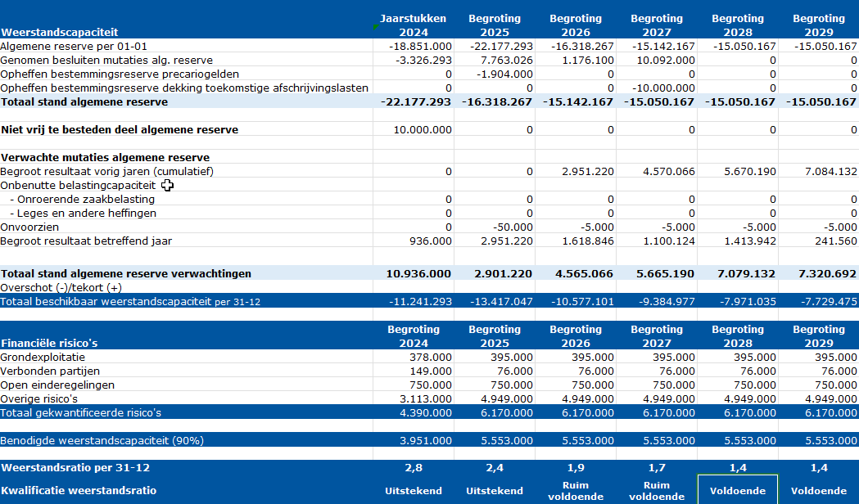Select Onvoorzien value -50.000
The image size is (859, 504).
[x=513, y=227]
